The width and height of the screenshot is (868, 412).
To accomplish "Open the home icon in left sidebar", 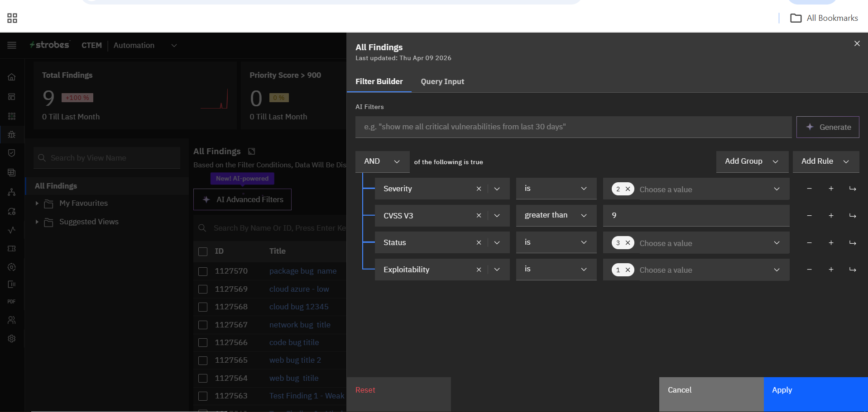I will pos(12,77).
